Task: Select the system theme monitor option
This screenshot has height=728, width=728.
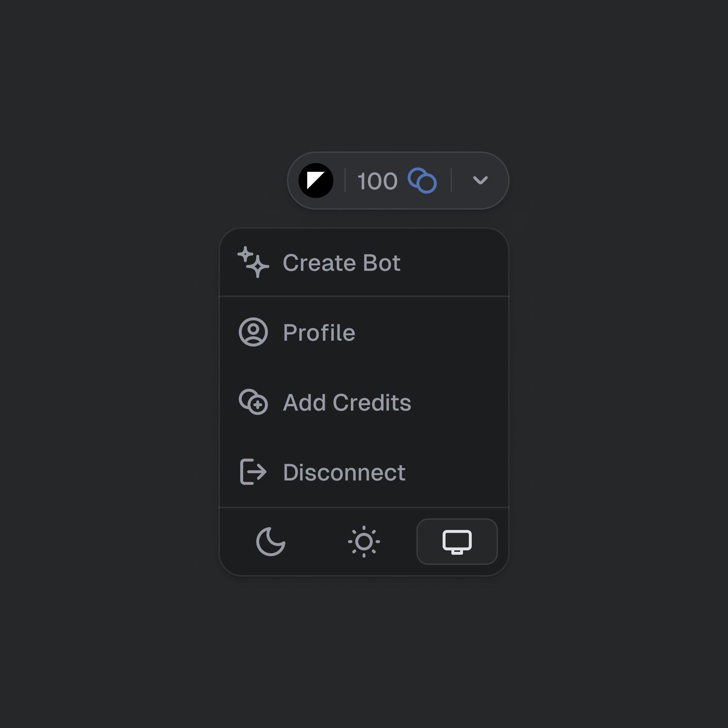Action: [x=457, y=542]
